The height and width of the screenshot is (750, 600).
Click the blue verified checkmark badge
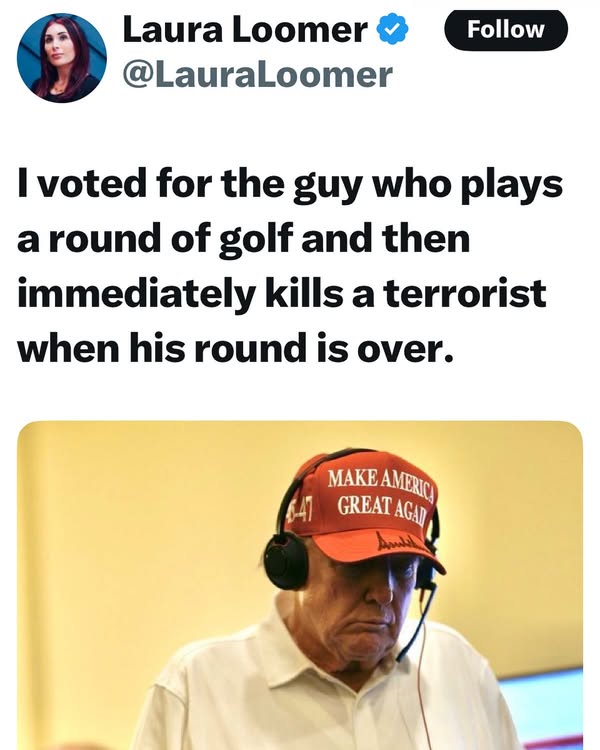[x=393, y=33]
